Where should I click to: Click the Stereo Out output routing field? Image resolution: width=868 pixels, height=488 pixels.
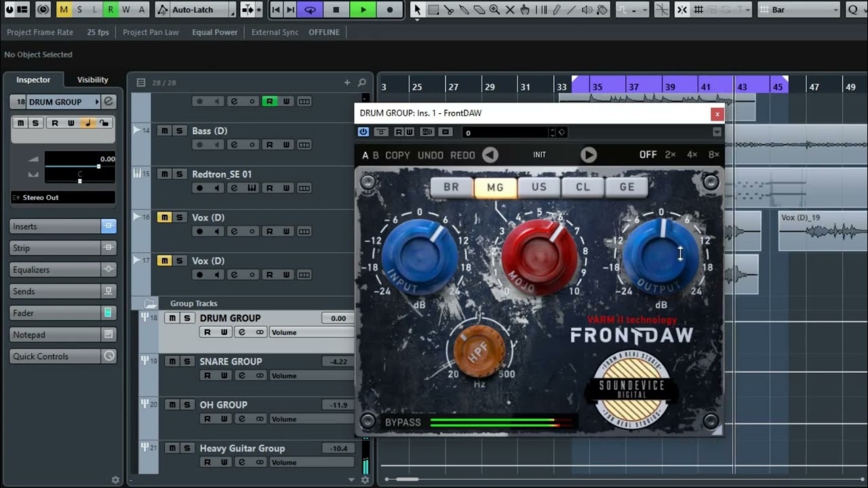62,197
